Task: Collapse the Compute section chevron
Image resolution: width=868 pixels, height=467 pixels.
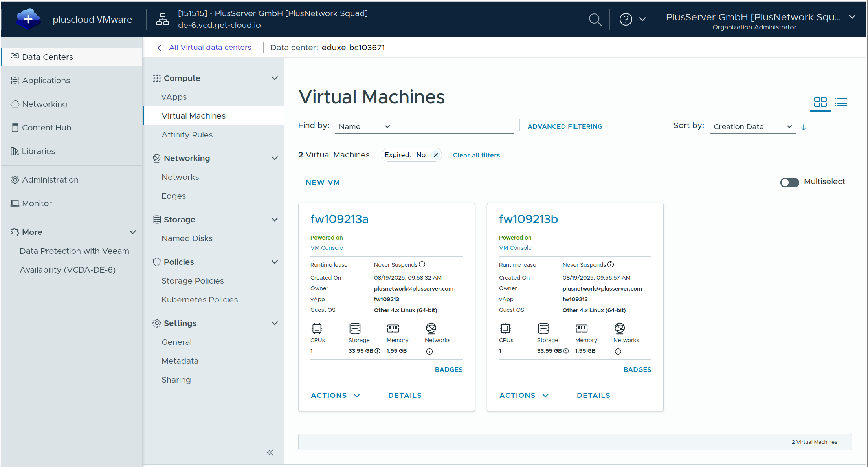Action: pos(275,78)
